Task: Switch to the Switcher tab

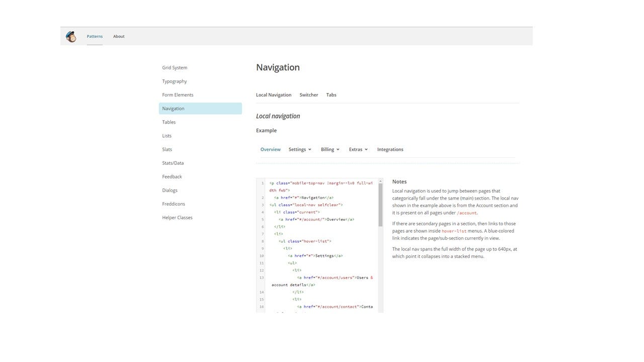Action: pyautogui.click(x=308, y=95)
